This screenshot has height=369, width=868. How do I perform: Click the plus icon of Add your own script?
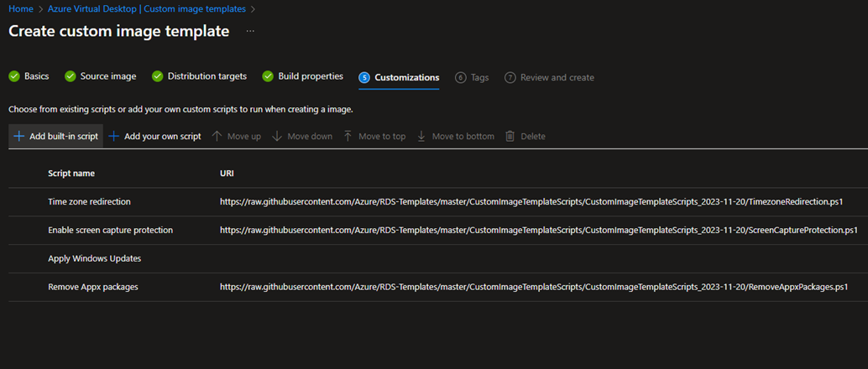click(x=113, y=136)
